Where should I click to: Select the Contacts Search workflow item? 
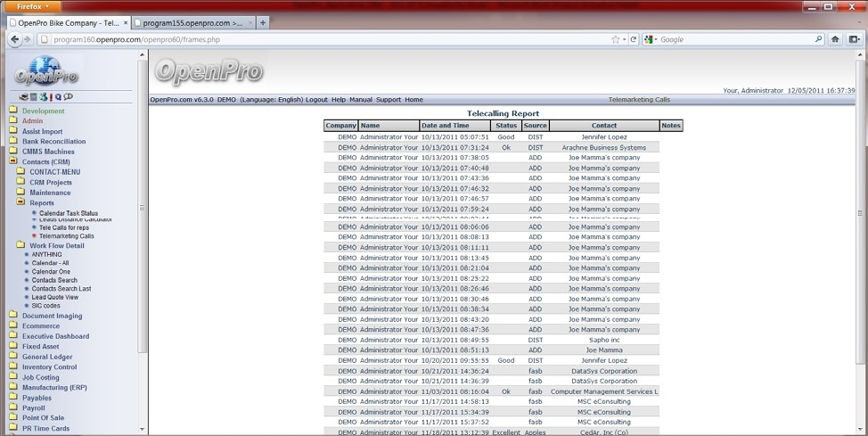pyautogui.click(x=54, y=280)
